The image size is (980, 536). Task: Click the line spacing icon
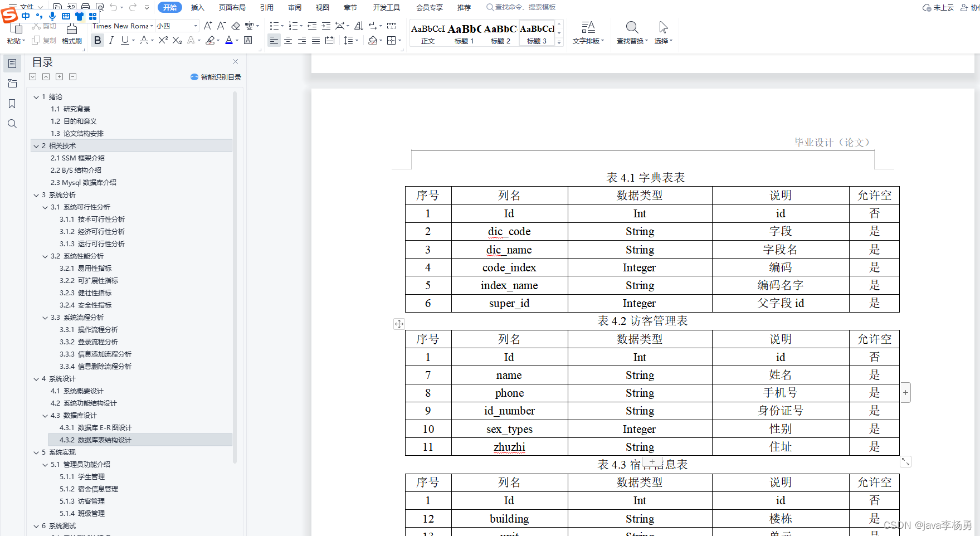pos(348,40)
